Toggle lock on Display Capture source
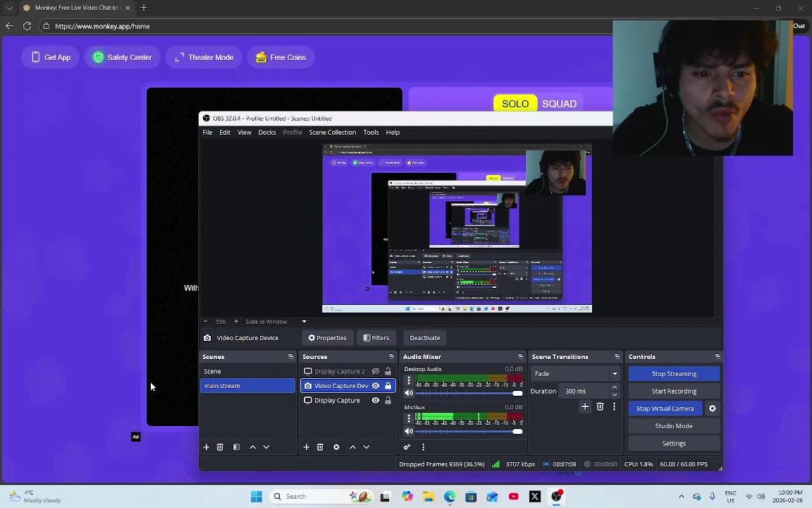 point(388,400)
